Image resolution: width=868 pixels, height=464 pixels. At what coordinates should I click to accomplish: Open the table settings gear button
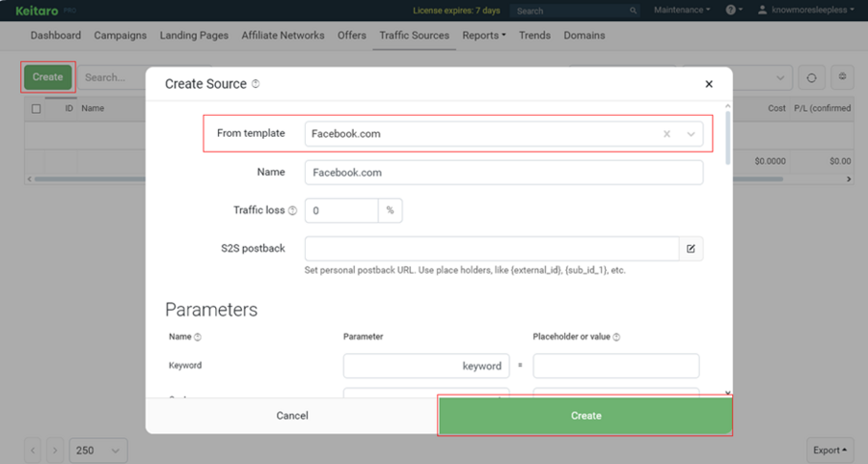(843, 77)
